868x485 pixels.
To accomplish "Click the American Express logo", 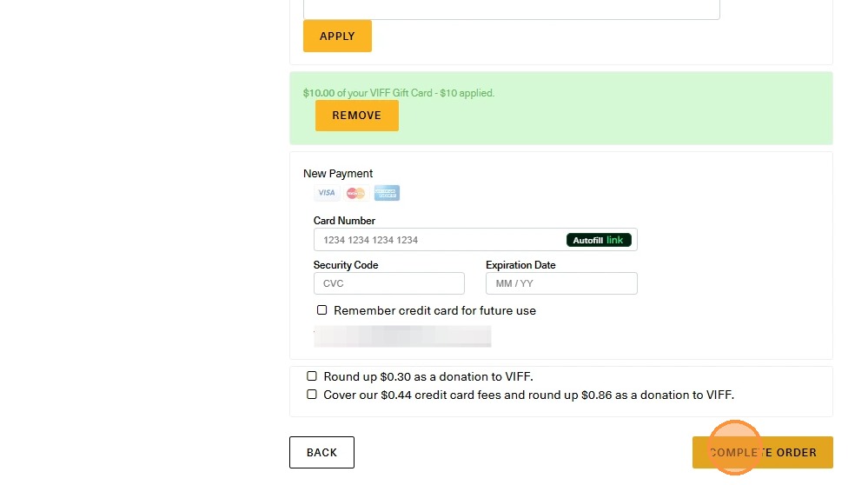I will 387,193.
